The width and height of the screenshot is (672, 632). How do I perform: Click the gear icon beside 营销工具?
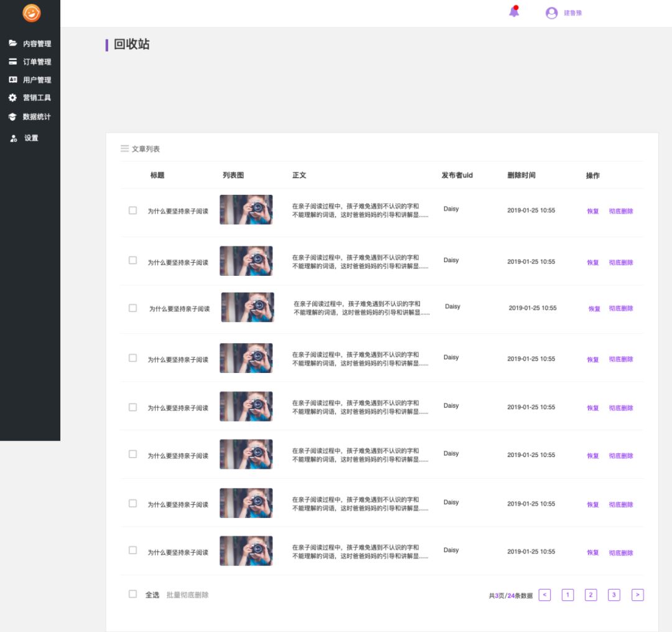coord(12,98)
